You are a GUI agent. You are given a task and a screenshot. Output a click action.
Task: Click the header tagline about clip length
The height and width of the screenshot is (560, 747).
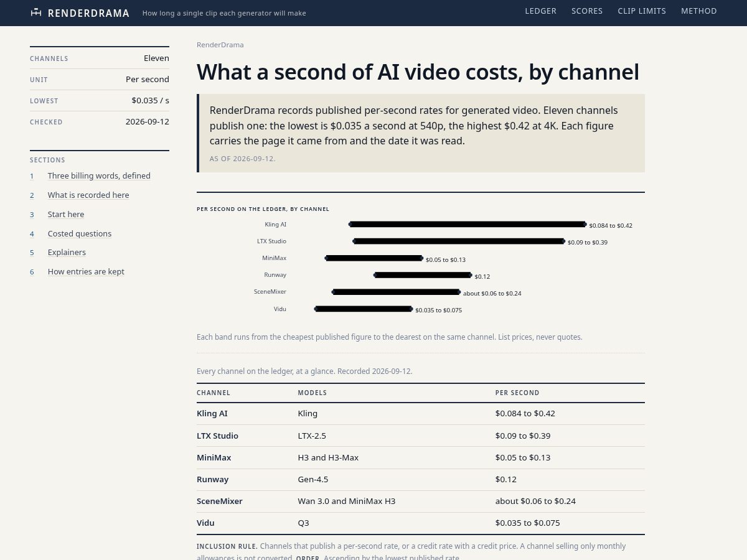pos(224,13)
